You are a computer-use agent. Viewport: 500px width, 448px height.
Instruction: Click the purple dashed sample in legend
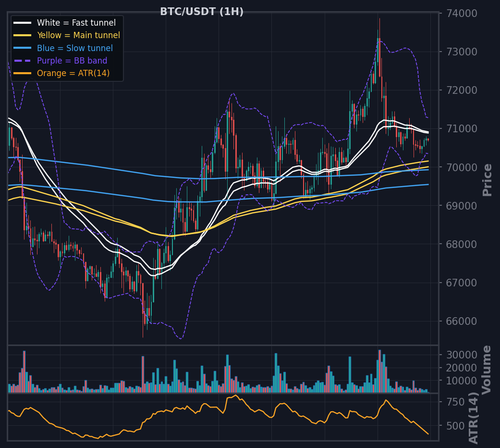(x=22, y=61)
